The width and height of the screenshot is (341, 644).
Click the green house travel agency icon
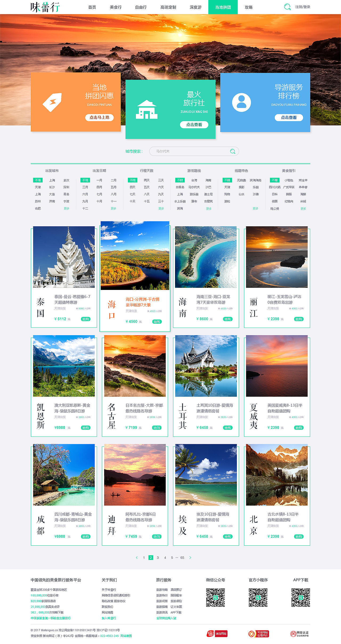click(x=147, y=109)
